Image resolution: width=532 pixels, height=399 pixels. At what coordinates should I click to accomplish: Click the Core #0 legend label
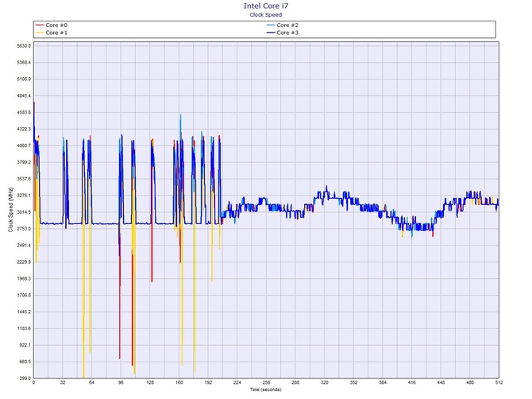tap(56, 25)
